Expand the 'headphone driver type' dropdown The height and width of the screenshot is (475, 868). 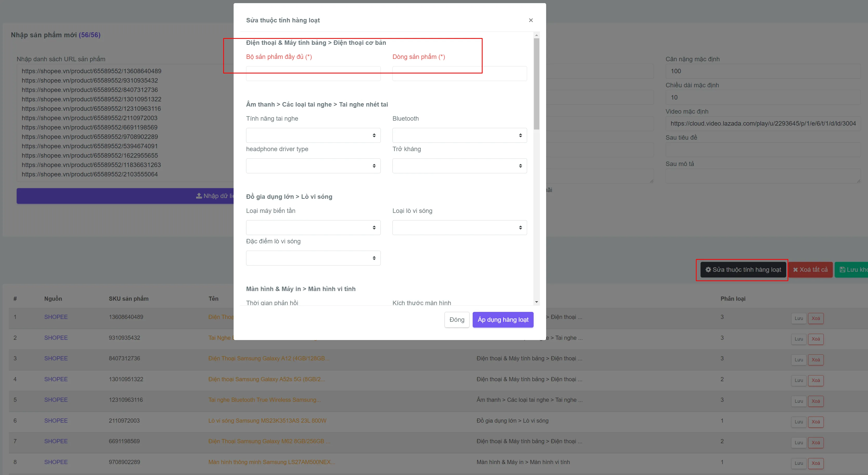point(313,166)
